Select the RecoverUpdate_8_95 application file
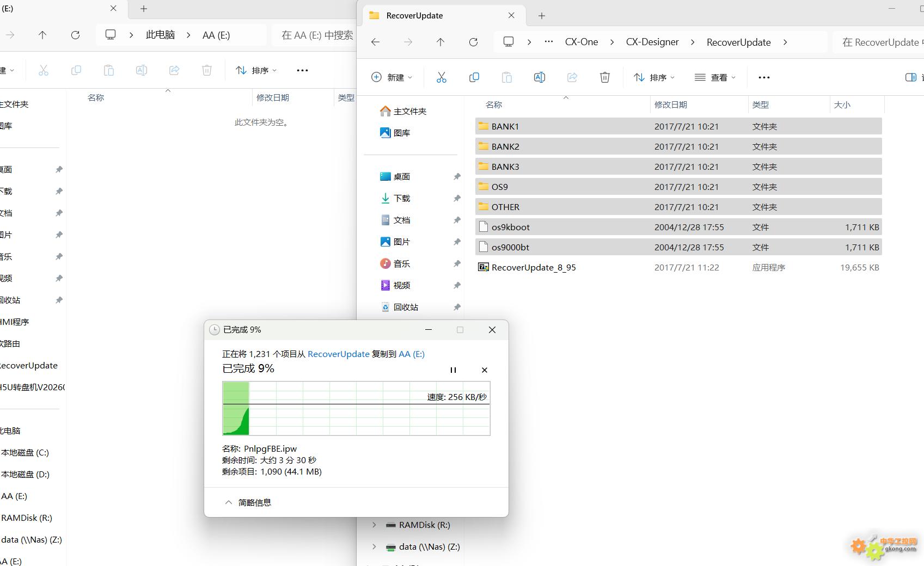Image resolution: width=924 pixels, height=566 pixels. pos(533,267)
